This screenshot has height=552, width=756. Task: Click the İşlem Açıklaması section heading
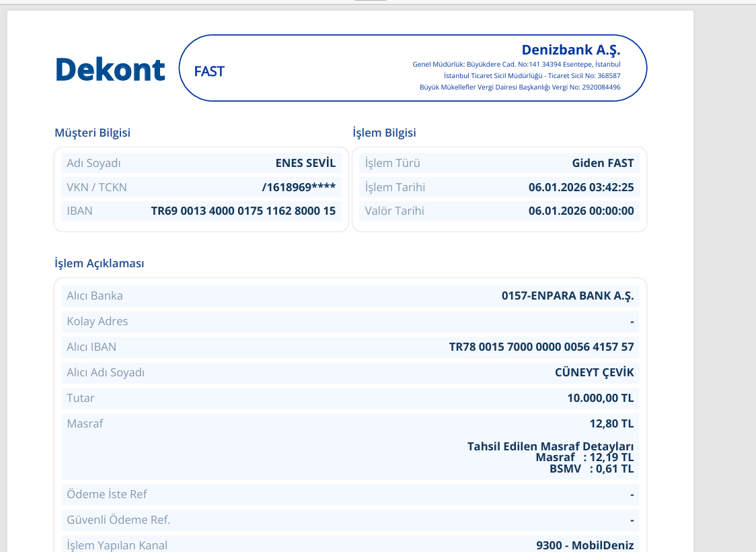[x=100, y=263]
